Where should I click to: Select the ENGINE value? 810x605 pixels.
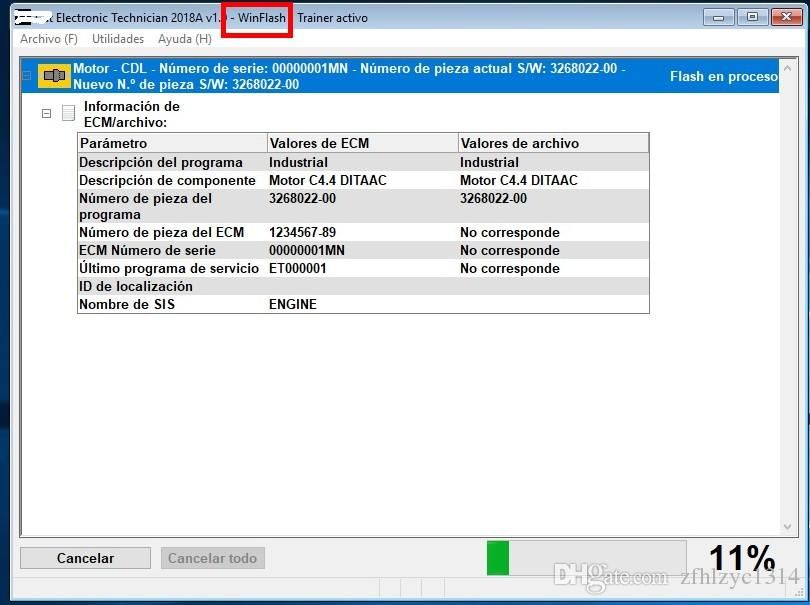click(293, 304)
